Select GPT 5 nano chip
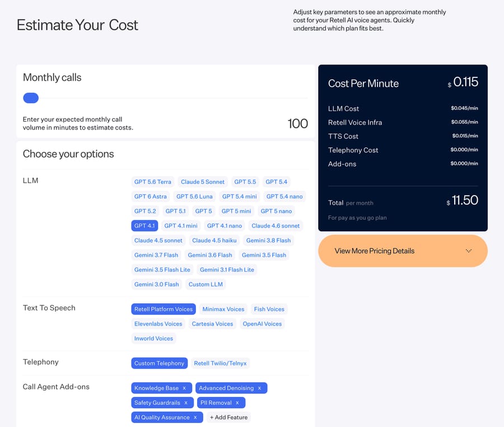This screenshot has height=427, width=504. point(276,211)
